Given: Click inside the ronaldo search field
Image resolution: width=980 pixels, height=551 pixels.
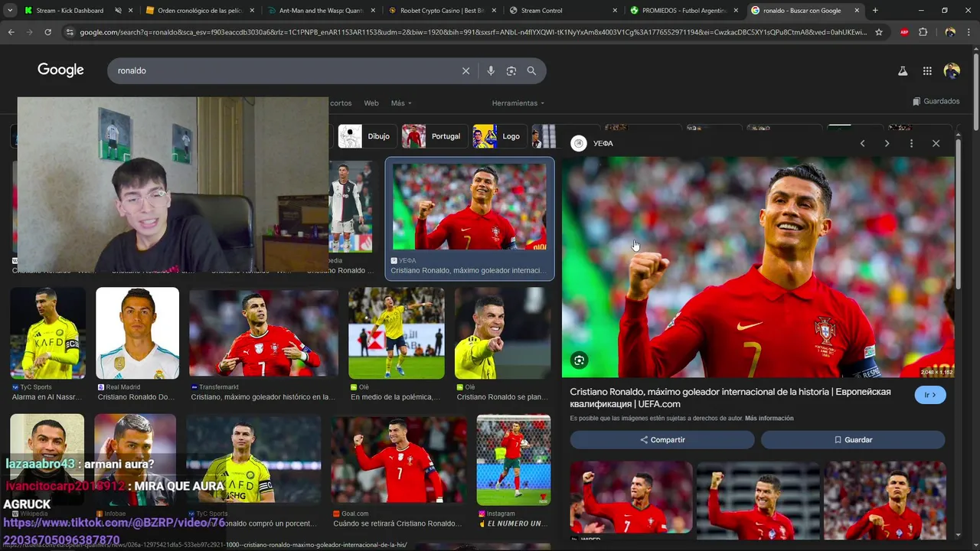Looking at the screenshot, I should tap(283, 70).
